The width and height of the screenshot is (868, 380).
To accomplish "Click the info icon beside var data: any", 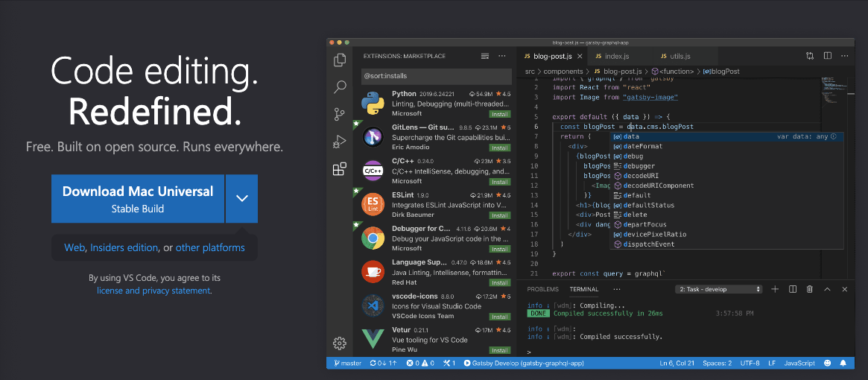I will 833,136.
